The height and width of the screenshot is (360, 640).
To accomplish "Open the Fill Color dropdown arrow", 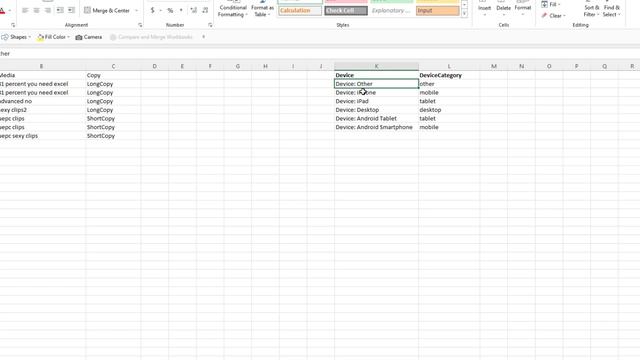I will (69, 37).
